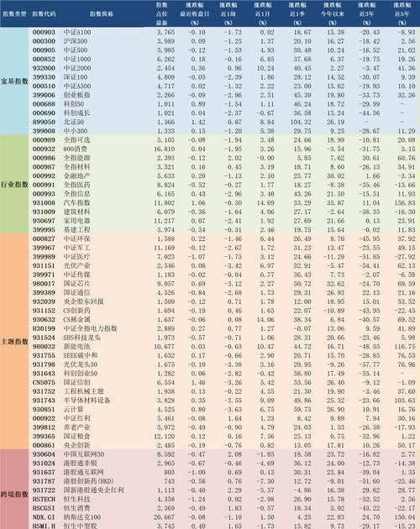Screen dimensions: 420x529
Task: Select the 深证100 row name
Action: (x=76, y=77)
